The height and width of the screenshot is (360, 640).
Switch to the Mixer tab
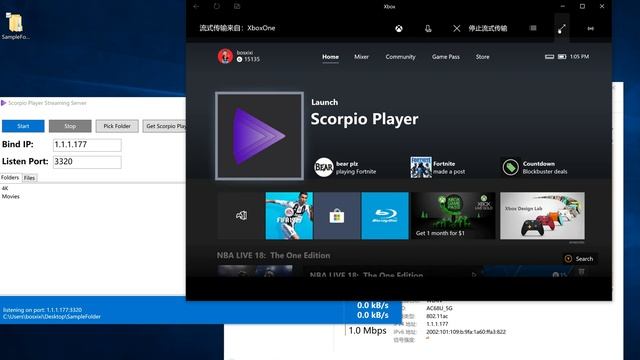[361, 57]
